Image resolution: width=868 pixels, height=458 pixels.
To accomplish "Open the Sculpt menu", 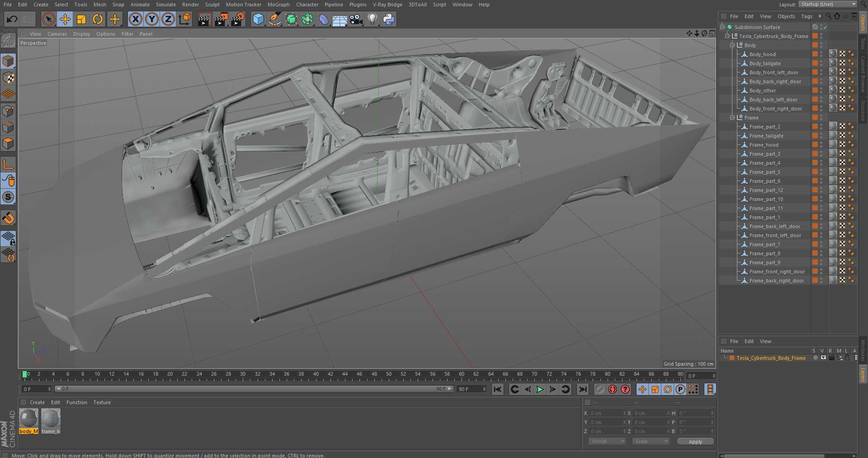I will (x=212, y=5).
